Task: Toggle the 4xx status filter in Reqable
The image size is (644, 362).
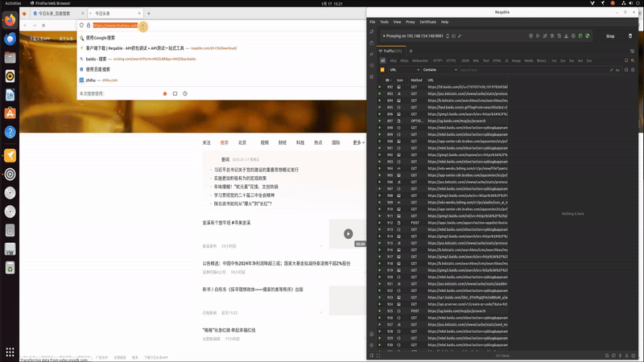Action: [x=580, y=61]
